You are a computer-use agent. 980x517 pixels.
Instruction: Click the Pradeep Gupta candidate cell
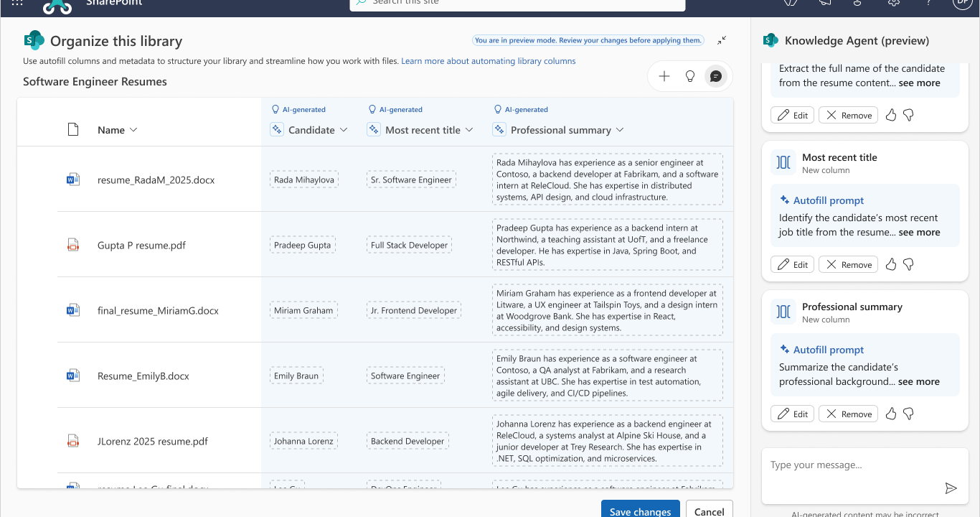pyautogui.click(x=303, y=245)
